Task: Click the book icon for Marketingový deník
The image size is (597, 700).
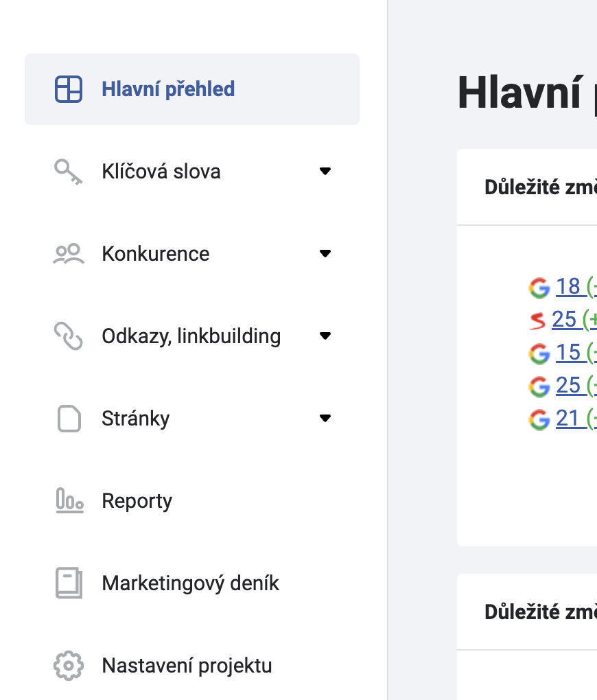Action: [69, 583]
